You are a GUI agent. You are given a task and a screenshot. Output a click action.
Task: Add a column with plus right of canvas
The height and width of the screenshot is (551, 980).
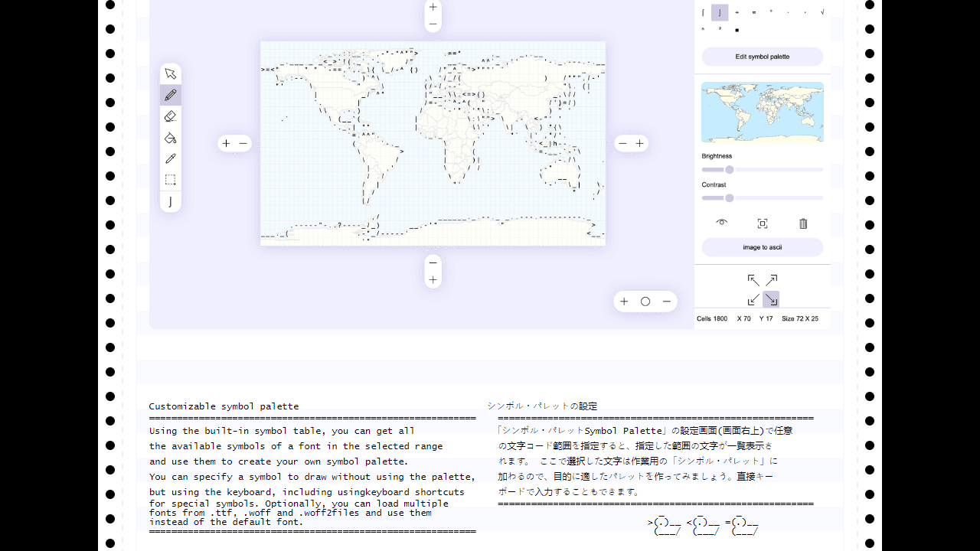(640, 143)
